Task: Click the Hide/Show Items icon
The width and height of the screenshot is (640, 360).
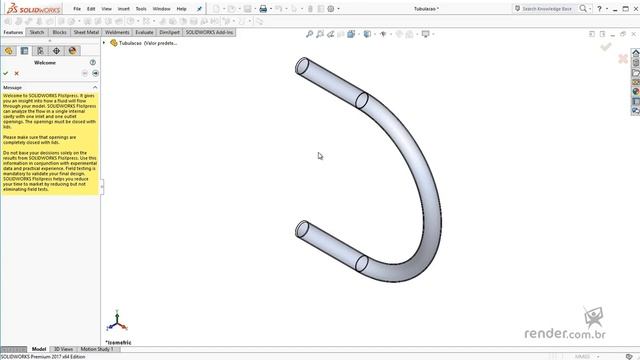Action: coord(383,34)
